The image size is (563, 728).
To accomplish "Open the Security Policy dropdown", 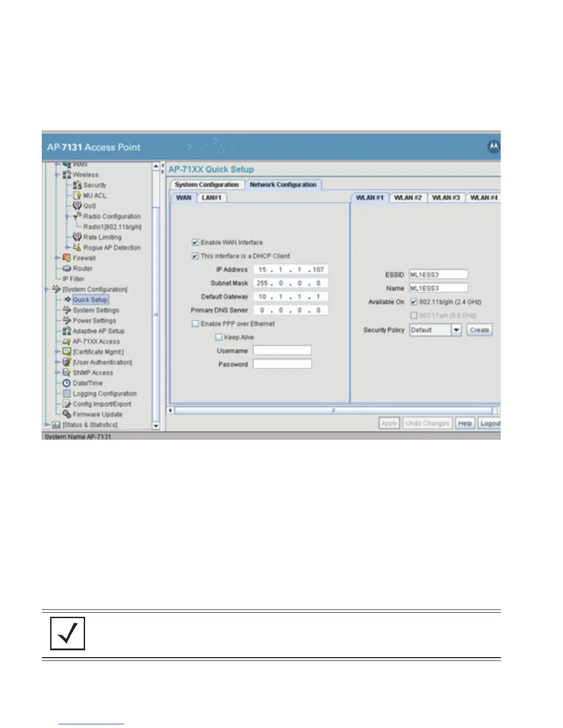I will pos(456,330).
